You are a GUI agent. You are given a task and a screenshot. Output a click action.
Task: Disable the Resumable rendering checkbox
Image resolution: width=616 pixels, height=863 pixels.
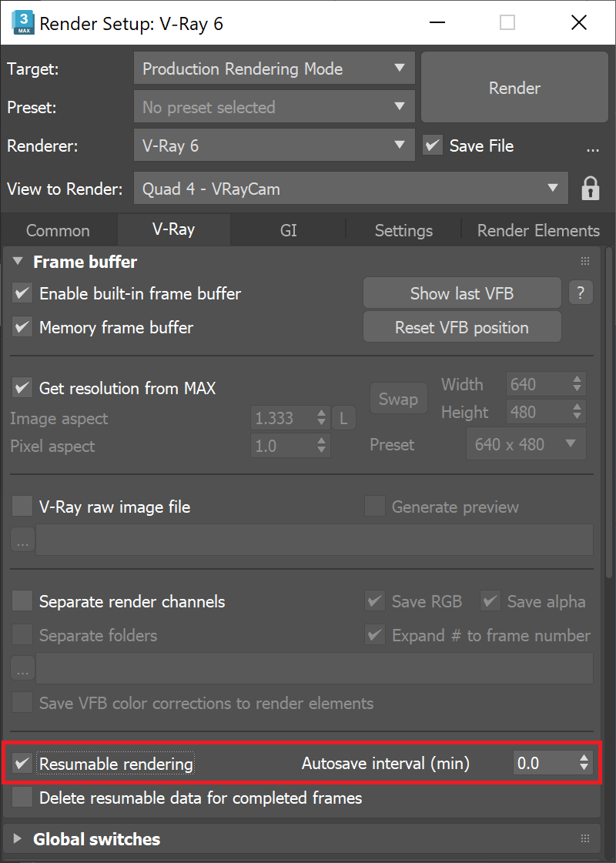pos(22,763)
